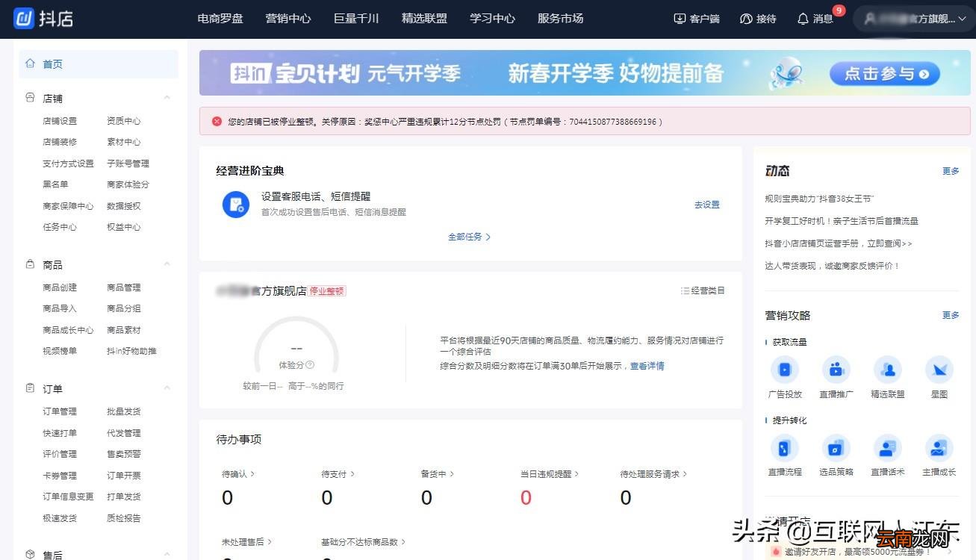Open 商家体验分 in sidebar
Screen dimensions: 976x560
(128, 184)
